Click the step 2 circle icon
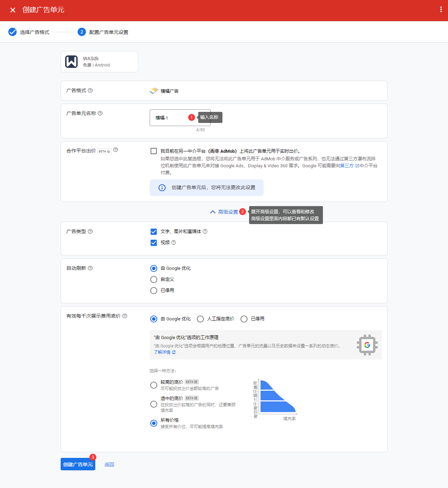This screenshot has width=448, height=488. coord(82,32)
